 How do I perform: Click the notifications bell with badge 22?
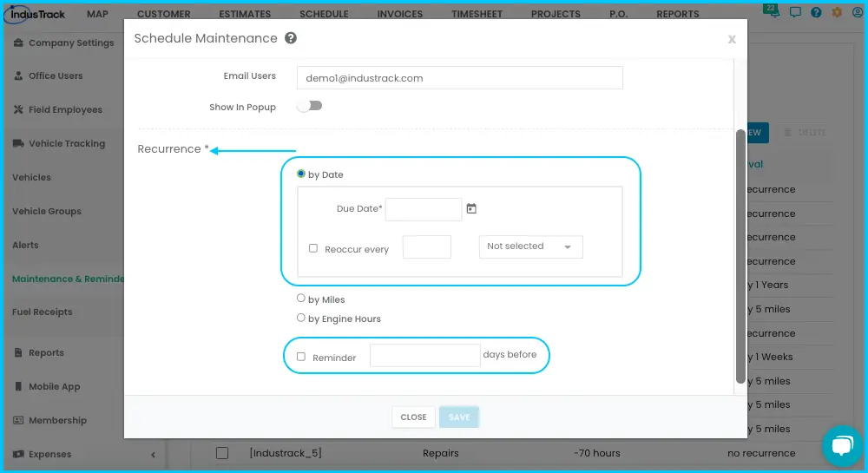[773, 10]
